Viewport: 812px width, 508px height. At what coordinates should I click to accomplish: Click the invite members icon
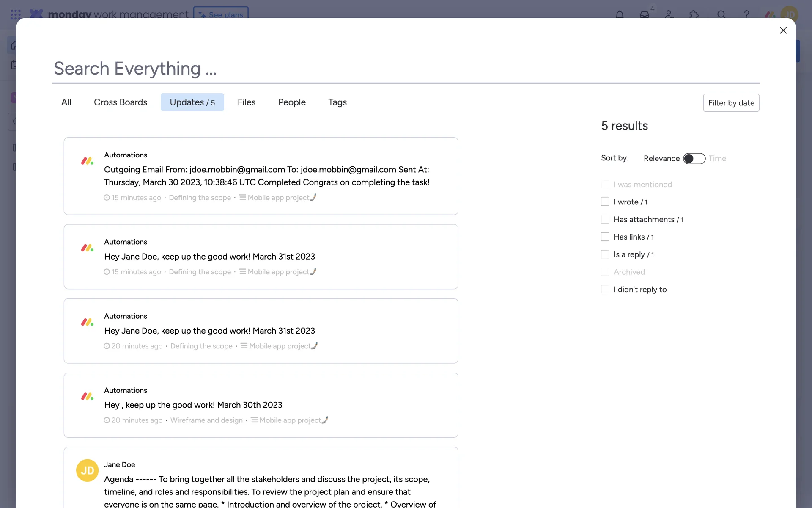tap(669, 14)
